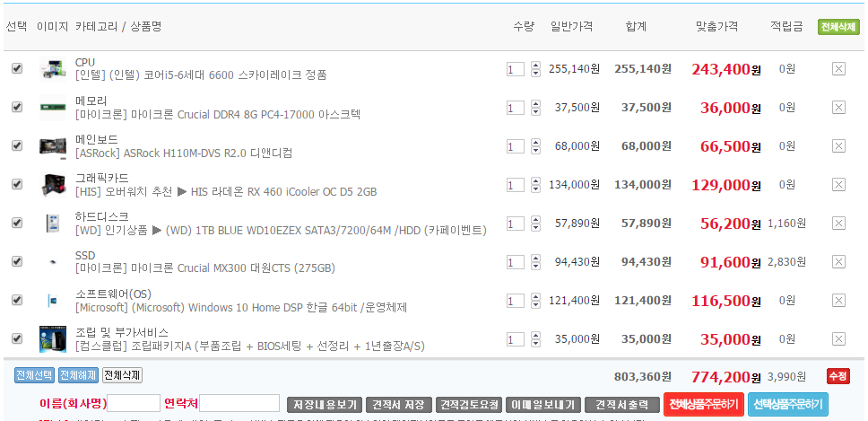Adjust the 하드디스크 quantity spinner arrows

tap(535, 224)
